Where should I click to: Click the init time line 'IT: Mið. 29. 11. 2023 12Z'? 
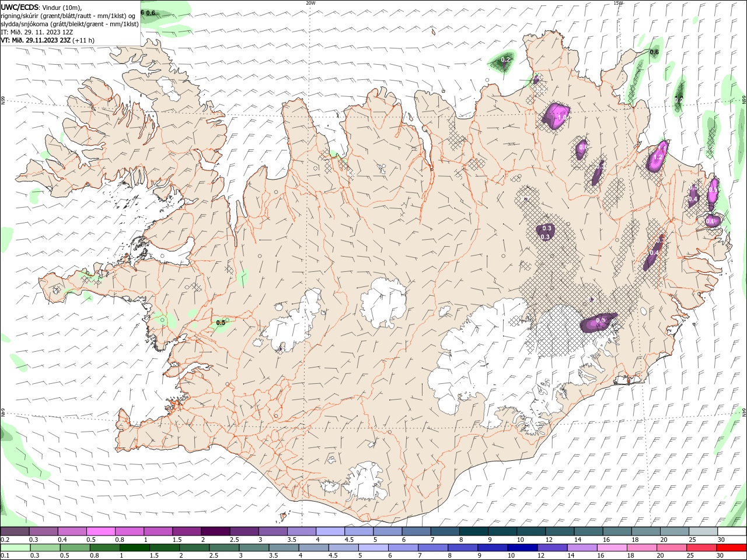(37, 32)
